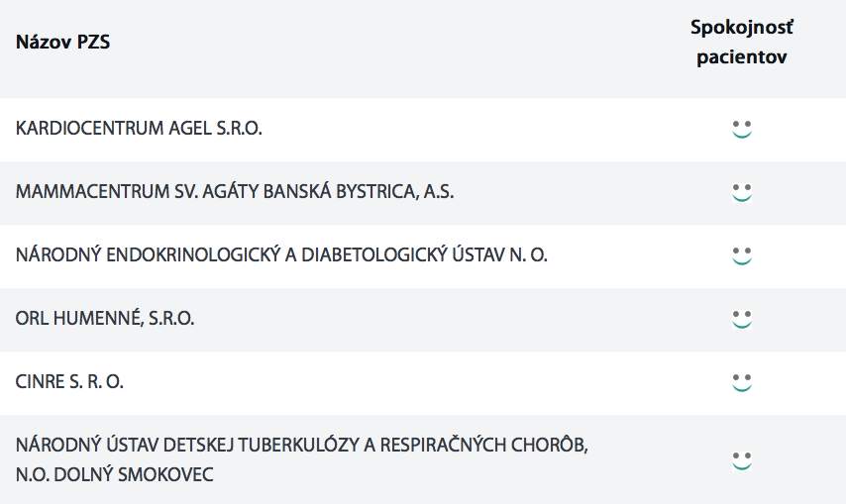Click the satisfaction smiley for MAMMACENTRUM SV. AGÁTY
Screen dimensions: 846x504
click(741, 192)
